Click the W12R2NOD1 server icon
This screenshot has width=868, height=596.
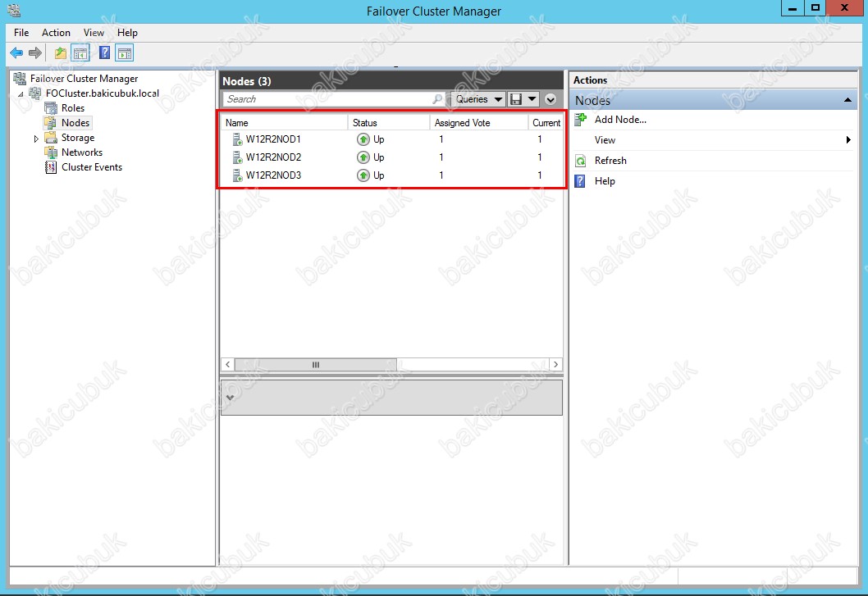click(x=237, y=139)
